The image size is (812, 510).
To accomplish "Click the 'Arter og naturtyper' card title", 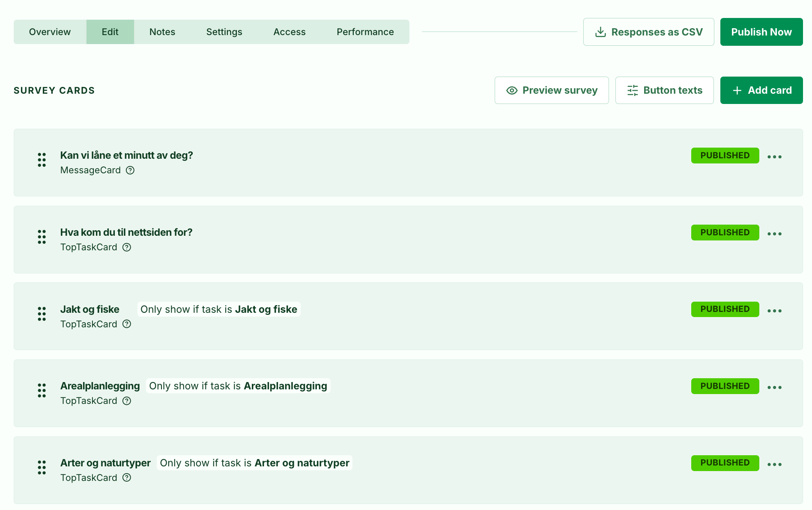I will coord(105,463).
